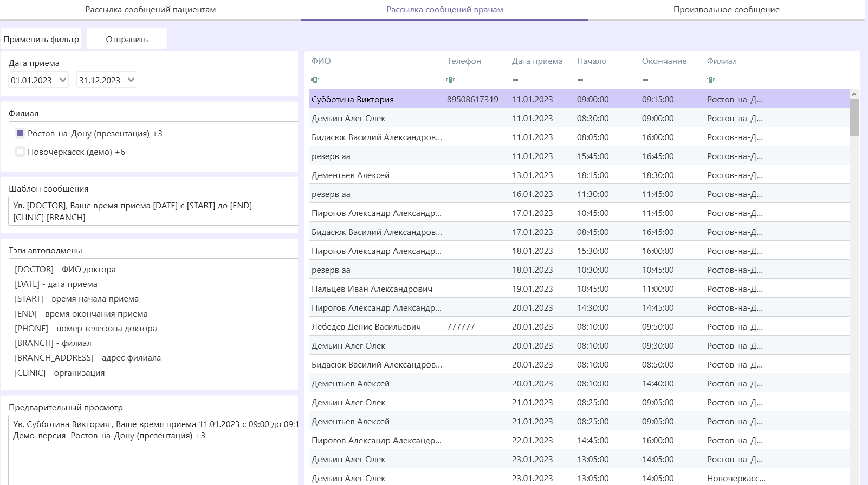Open the Дата приема filter equals icon

[515, 80]
